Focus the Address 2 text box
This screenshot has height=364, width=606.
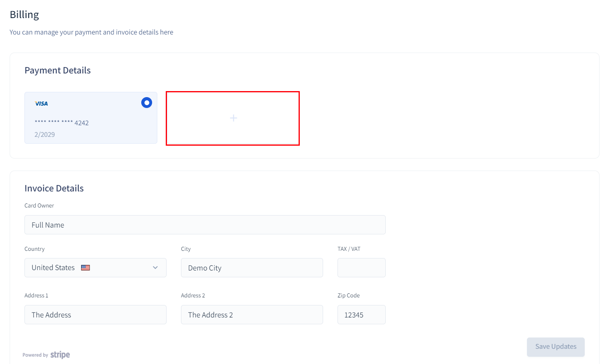pos(252,315)
